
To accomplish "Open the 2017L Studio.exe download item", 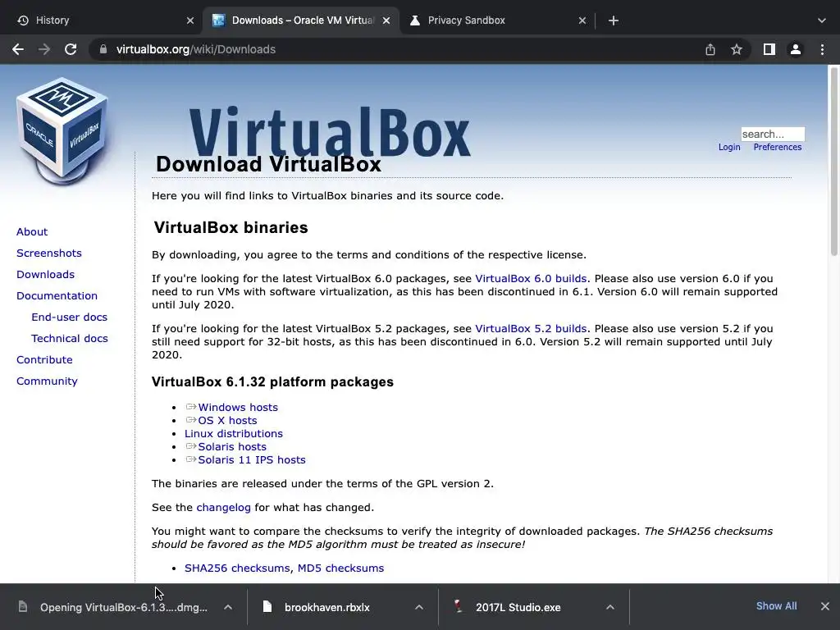I will [518, 608].
